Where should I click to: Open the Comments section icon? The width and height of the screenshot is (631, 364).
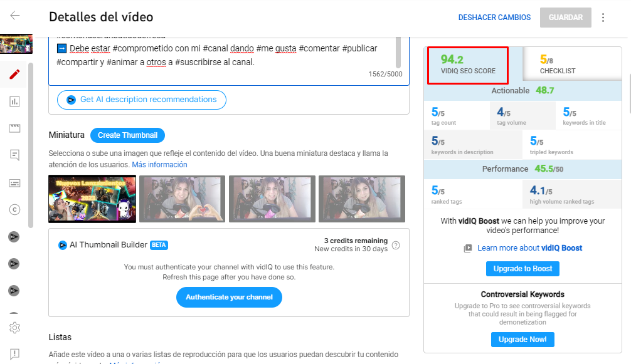(x=14, y=154)
